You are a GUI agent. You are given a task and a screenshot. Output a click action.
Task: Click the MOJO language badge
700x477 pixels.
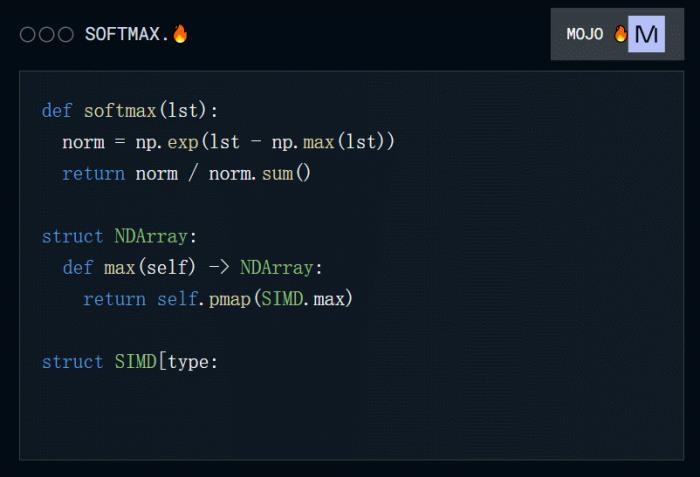(617, 34)
